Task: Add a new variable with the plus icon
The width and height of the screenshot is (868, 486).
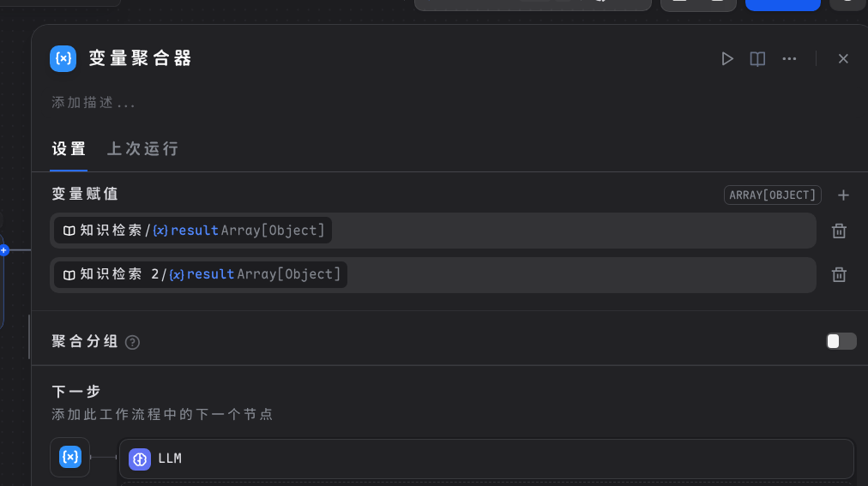Action: click(843, 195)
